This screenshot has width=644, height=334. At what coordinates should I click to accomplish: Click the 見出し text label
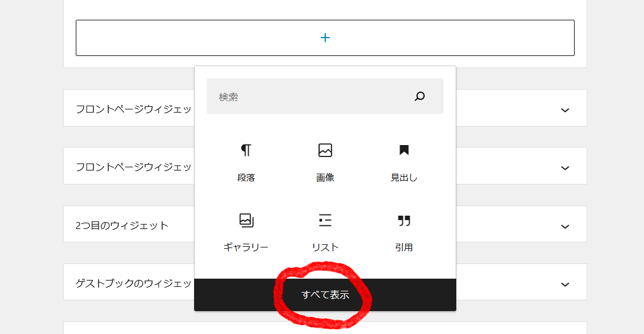coord(404,177)
